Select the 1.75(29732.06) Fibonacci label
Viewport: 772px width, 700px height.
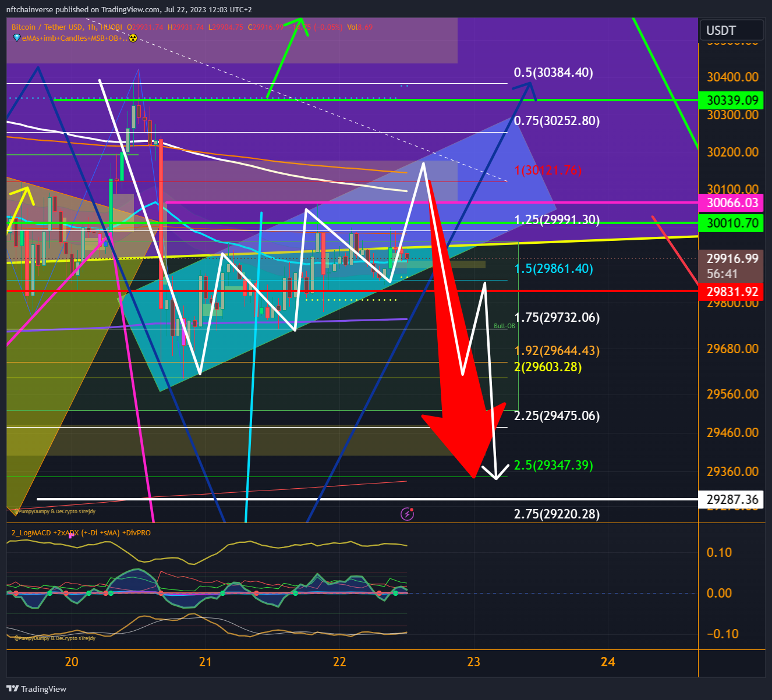pyautogui.click(x=557, y=318)
